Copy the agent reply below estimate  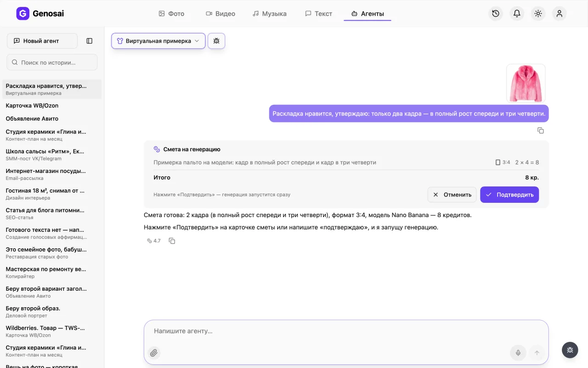[172, 241]
